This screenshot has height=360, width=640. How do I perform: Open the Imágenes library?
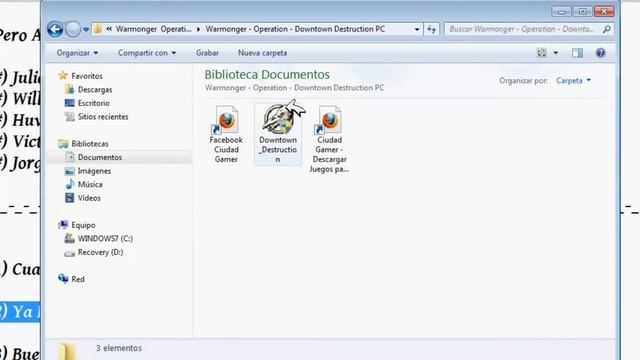pyautogui.click(x=94, y=171)
